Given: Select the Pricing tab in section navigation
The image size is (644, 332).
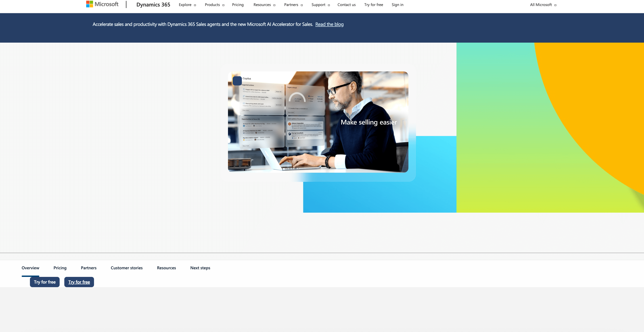Looking at the screenshot, I should pyautogui.click(x=60, y=268).
